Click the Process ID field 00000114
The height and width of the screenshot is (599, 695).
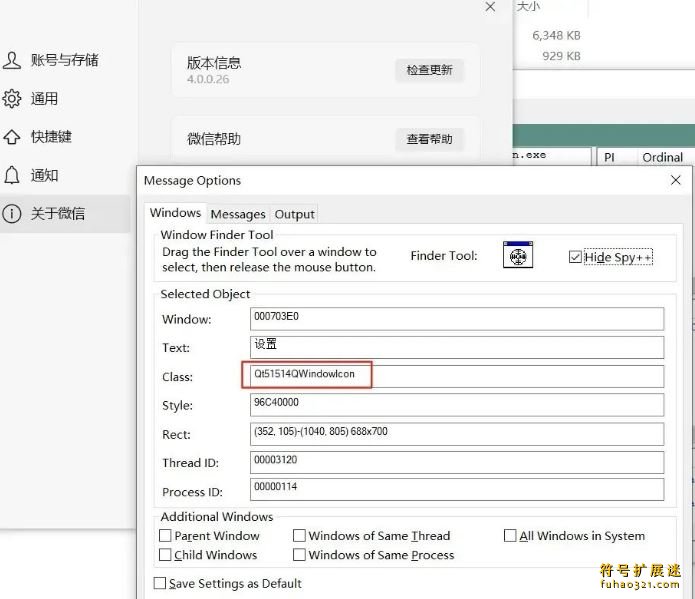tap(457, 489)
